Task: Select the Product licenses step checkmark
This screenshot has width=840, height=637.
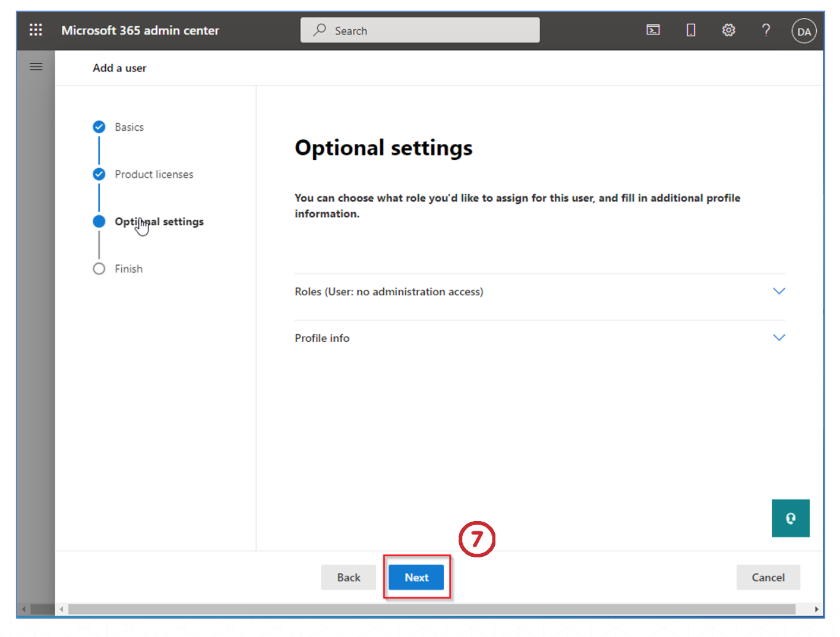Action: (99, 174)
